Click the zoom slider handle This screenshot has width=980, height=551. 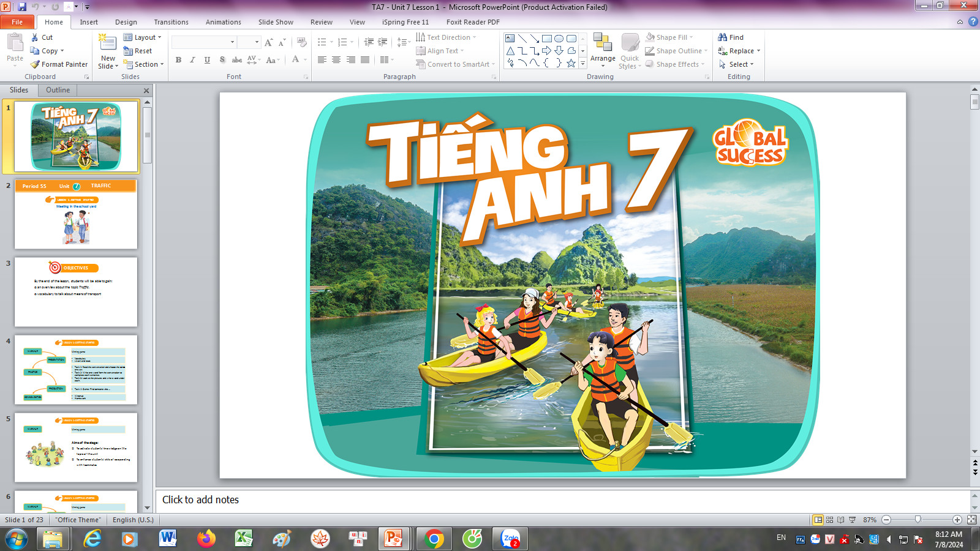[918, 520]
